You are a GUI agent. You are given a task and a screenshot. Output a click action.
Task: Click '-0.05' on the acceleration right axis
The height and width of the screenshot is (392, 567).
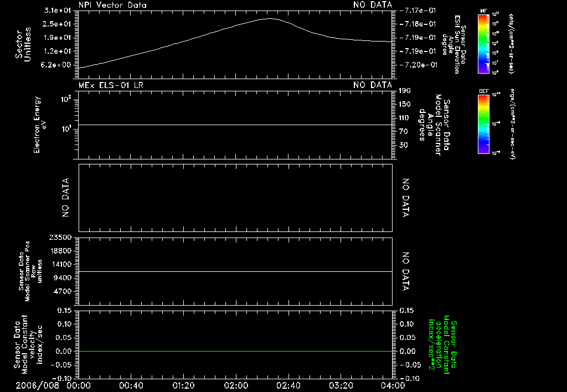pyautogui.click(x=410, y=365)
